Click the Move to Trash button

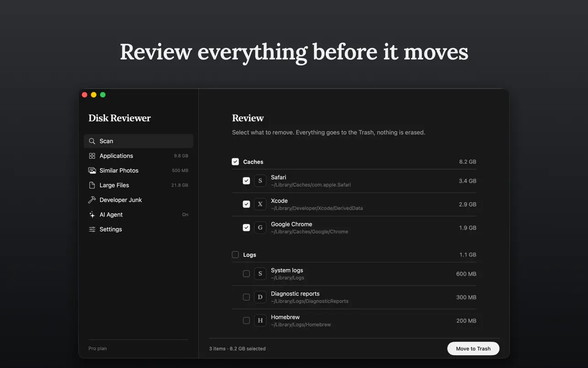[x=473, y=348]
